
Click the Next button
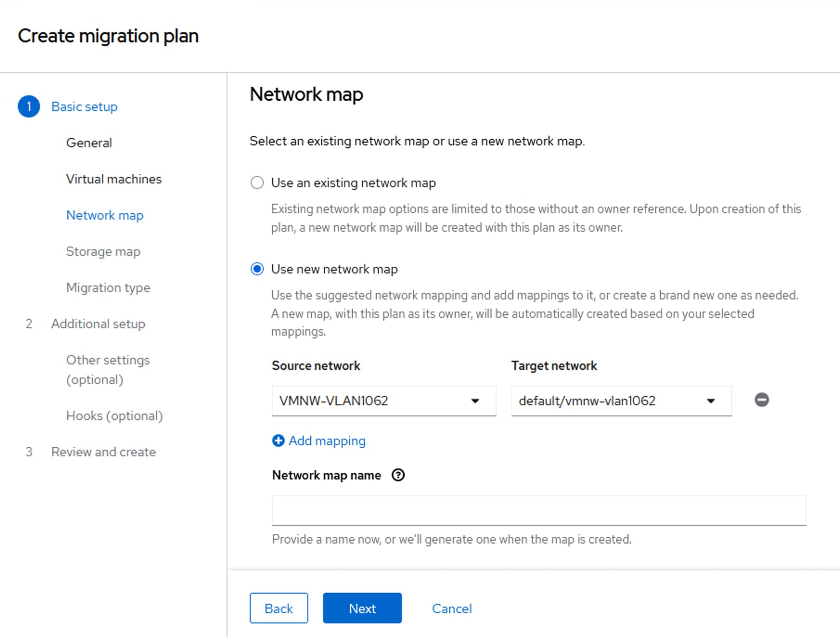(x=362, y=608)
